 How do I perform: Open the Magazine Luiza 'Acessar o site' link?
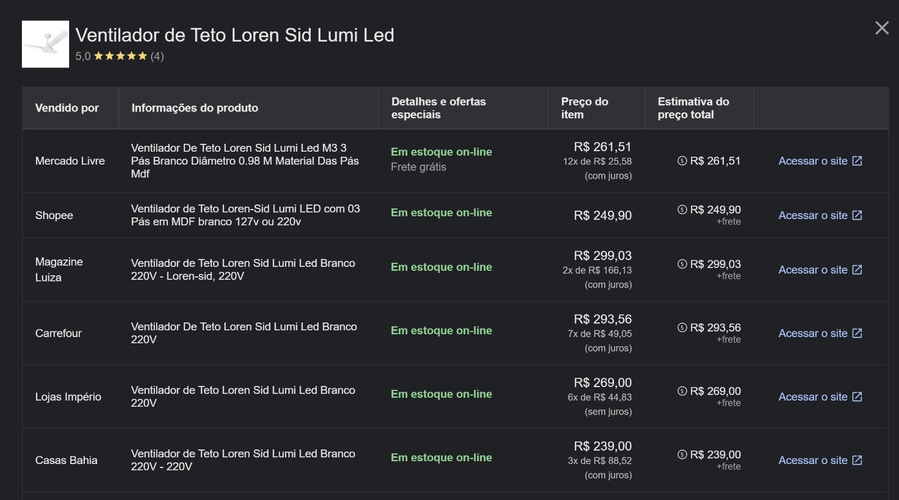(x=820, y=270)
